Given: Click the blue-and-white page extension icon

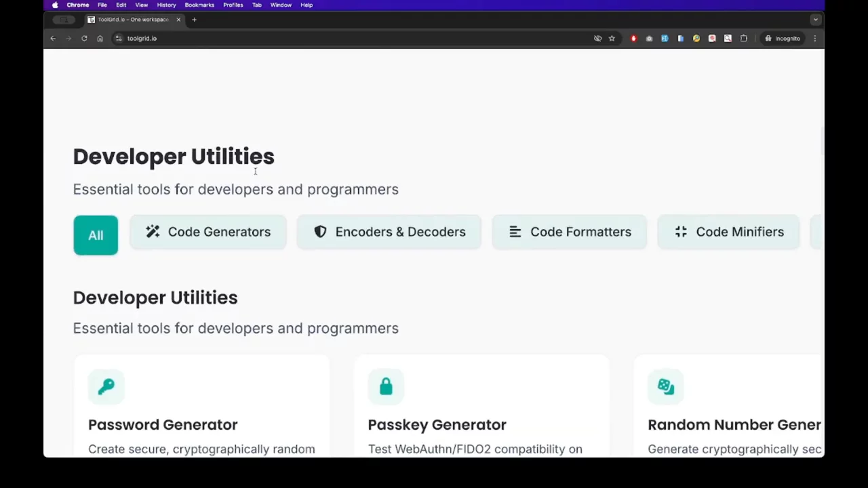Looking at the screenshot, I should 680,39.
